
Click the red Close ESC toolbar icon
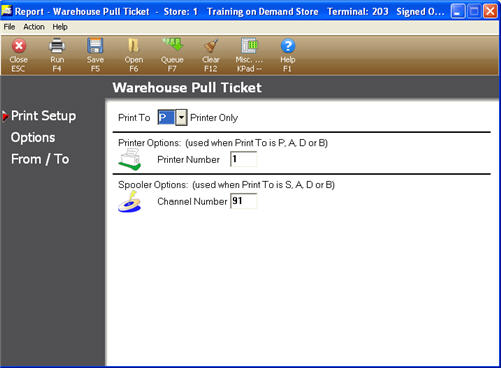(x=19, y=55)
